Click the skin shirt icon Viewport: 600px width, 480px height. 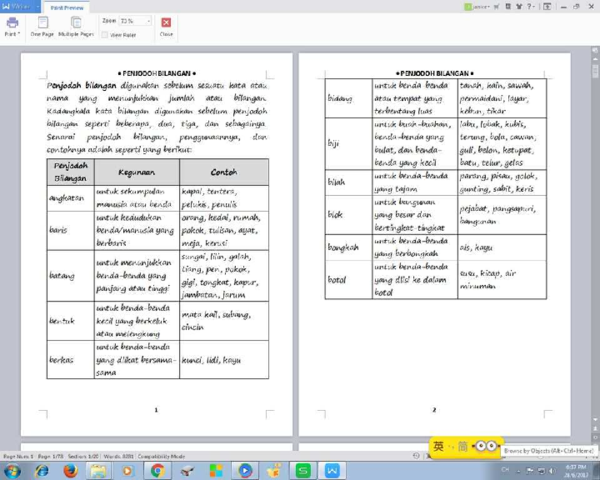[519, 7]
